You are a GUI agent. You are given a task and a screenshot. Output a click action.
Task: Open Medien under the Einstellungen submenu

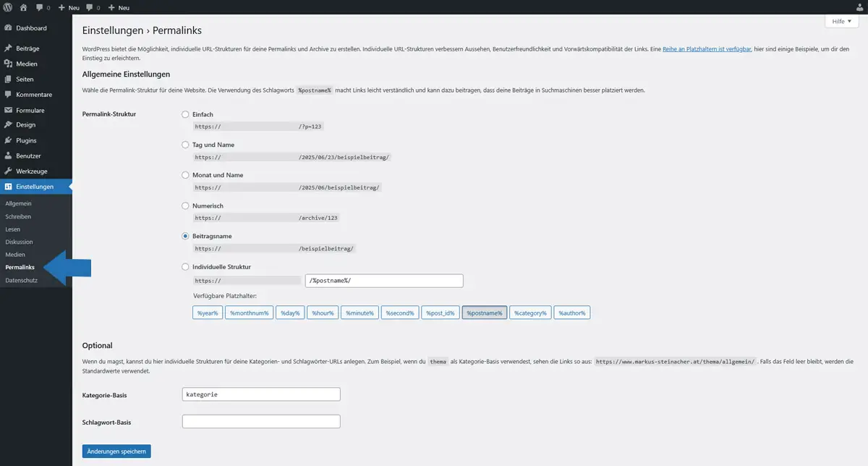15,255
